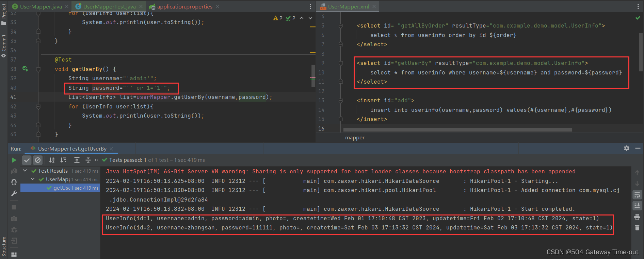Open Run panel settings gear
644x259 pixels.
626,148
